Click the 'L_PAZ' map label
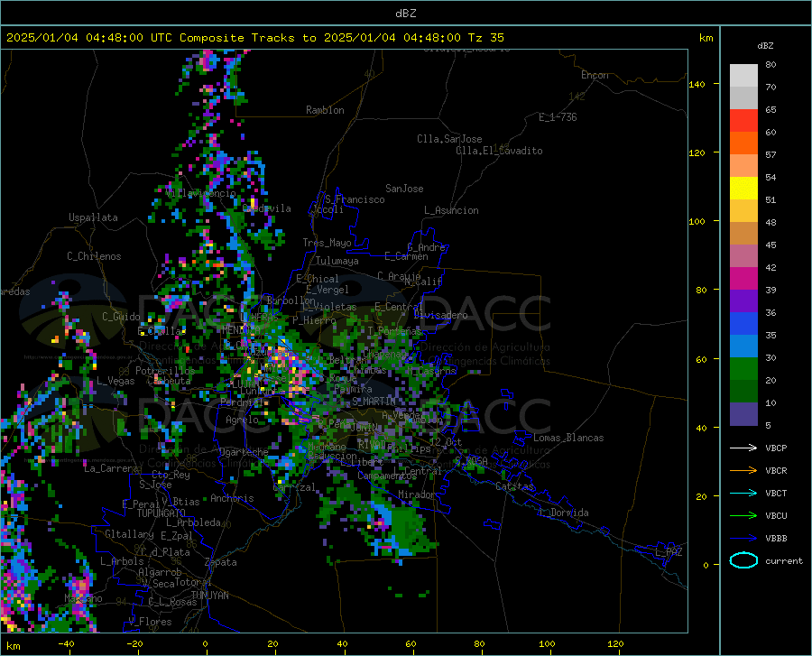 tap(669, 552)
